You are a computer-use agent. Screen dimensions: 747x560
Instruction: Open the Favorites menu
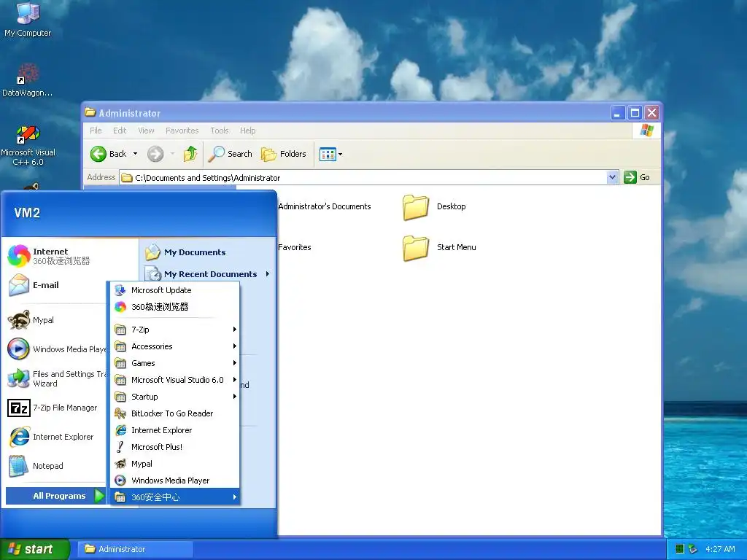click(182, 131)
